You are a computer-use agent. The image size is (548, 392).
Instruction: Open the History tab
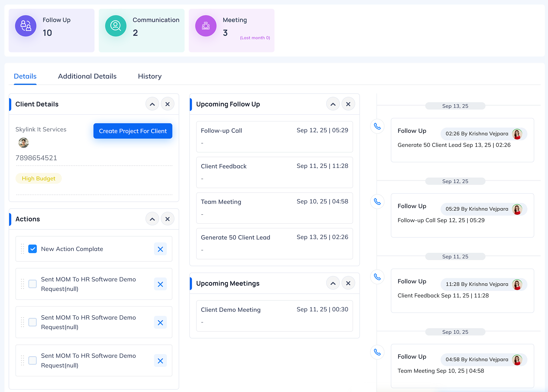(x=150, y=76)
